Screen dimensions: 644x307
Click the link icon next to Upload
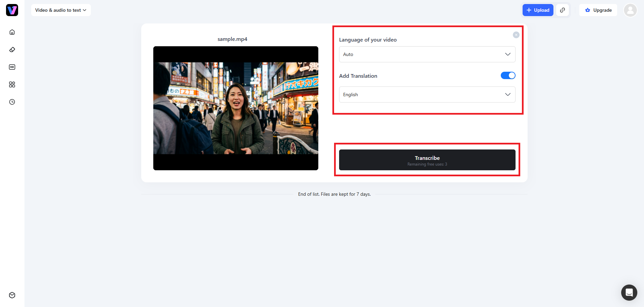click(x=562, y=10)
